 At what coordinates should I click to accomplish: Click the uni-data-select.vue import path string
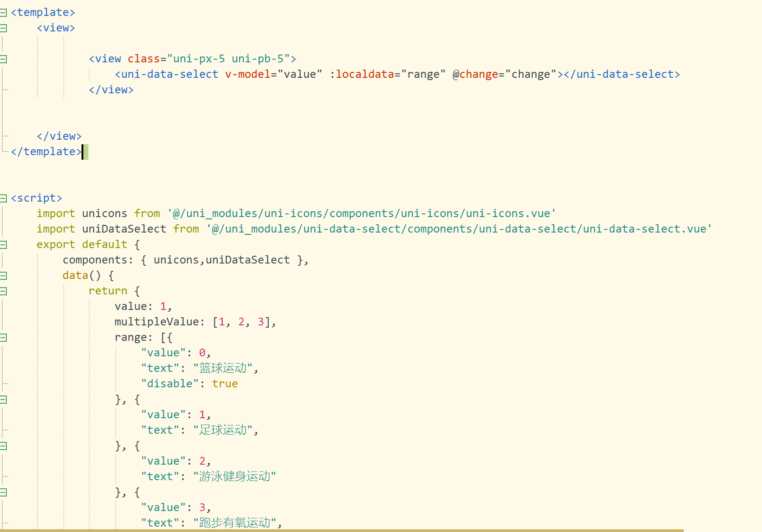[459, 229]
